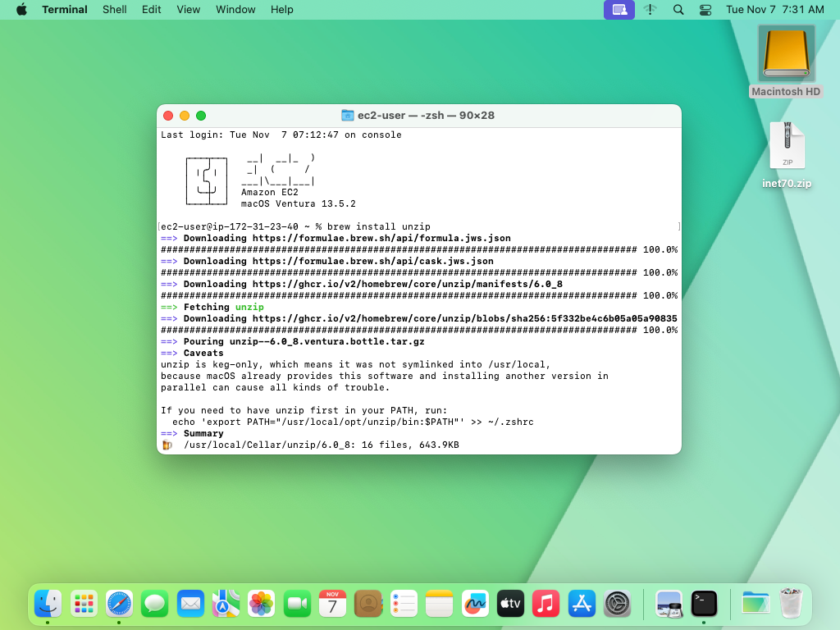
Task: Select the inet70.zip desktop file
Action: [787, 155]
